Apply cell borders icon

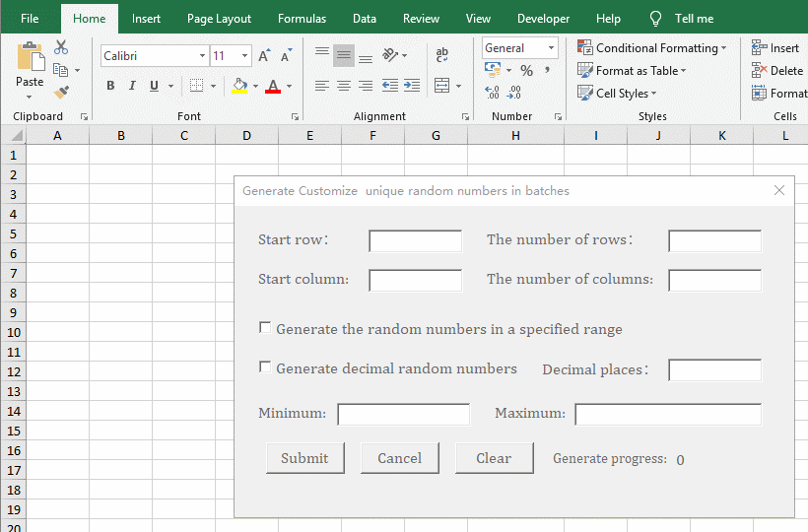[x=196, y=86]
